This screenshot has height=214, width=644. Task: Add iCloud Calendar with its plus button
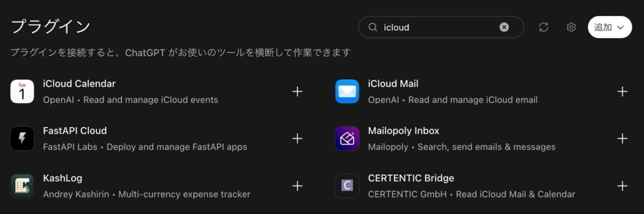(x=297, y=91)
